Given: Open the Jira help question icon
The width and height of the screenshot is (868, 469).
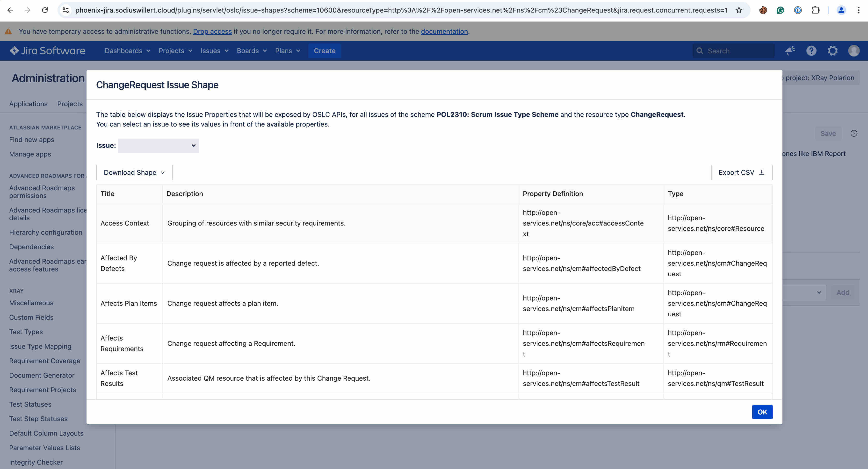Looking at the screenshot, I should coord(811,51).
